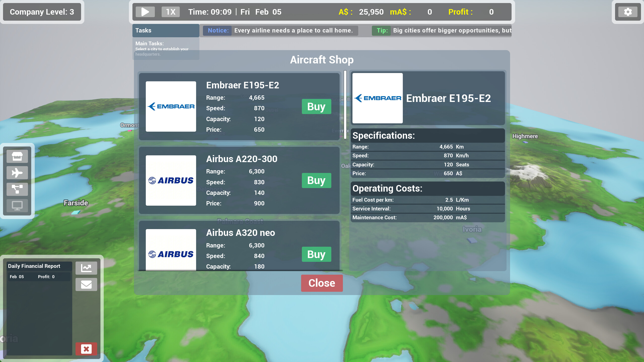Select the Airbus A320 neo logo thumbnail
644x362 pixels.
click(171, 250)
